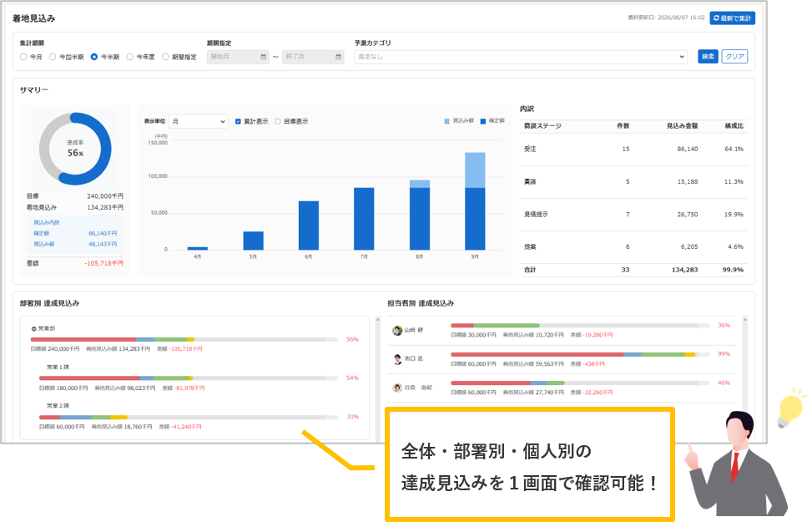Enable the 目標表示 checkbox
Image resolution: width=812 pixels, height=522 pixels.
(x=278, y=121)
